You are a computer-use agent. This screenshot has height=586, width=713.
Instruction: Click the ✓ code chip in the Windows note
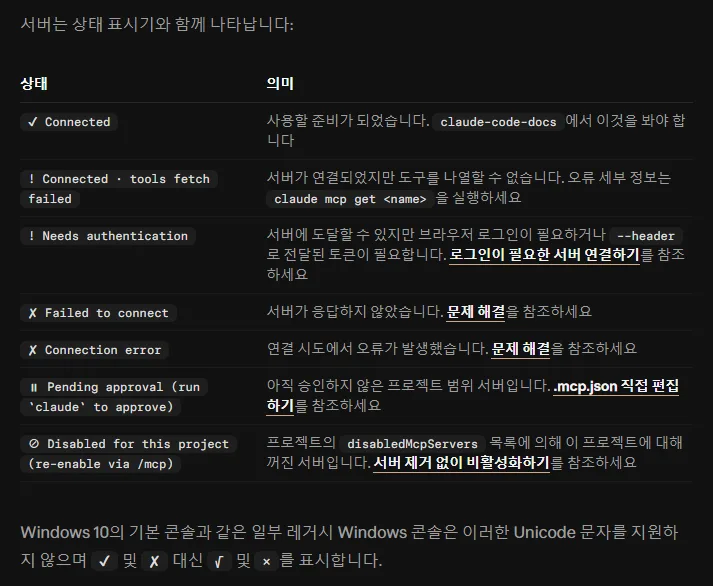pyautogui.click(x=104, y=561)
